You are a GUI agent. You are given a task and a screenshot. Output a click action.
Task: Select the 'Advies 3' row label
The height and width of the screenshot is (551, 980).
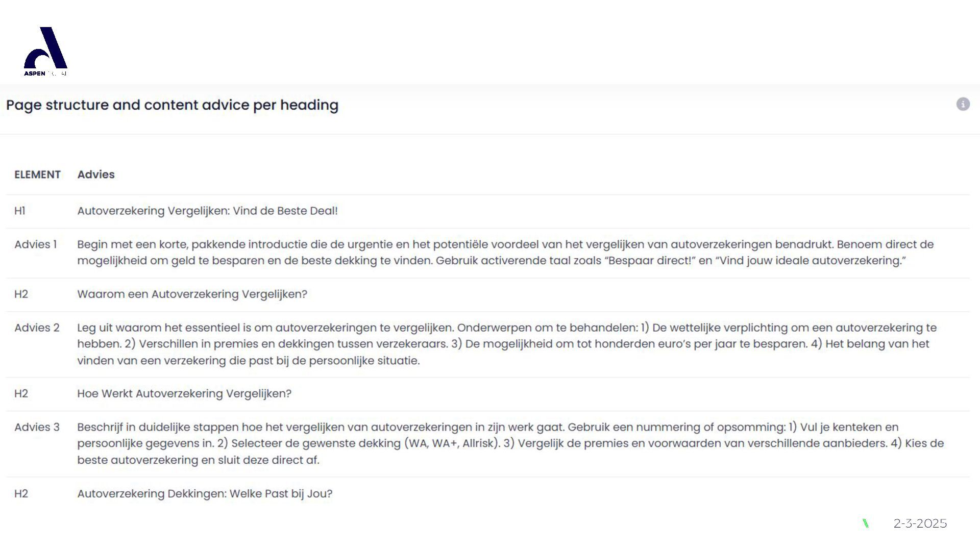(x=37, y=427)
